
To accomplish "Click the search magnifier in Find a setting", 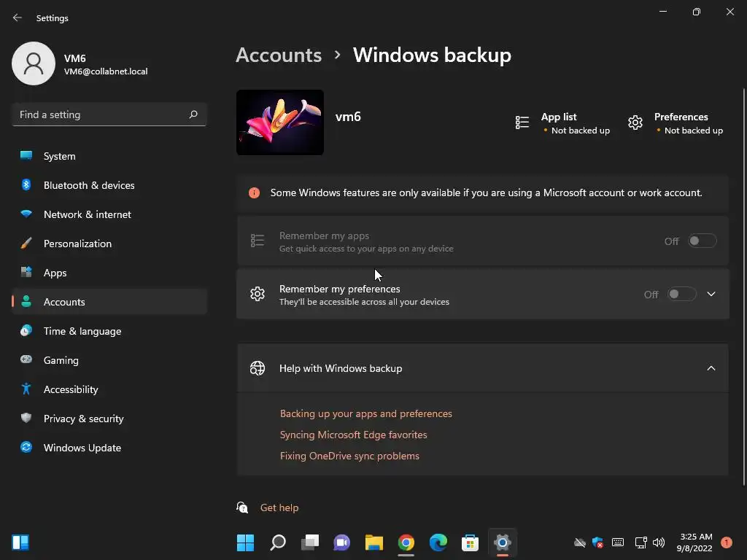I will pos(193,114).
